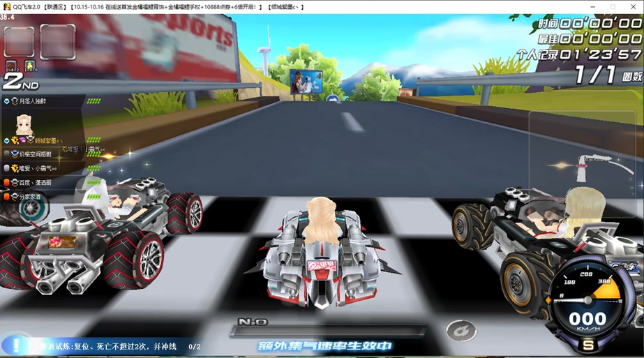This screenshot has width=644, height=358.
Task: Click the first empty item slot
Action: [x=19, y=41]
